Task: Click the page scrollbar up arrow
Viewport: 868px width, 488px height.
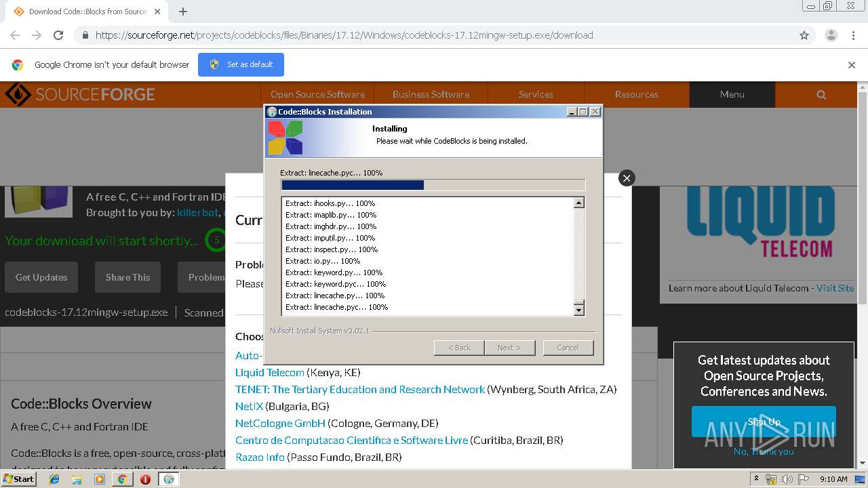Action: [x=863, y=87]
